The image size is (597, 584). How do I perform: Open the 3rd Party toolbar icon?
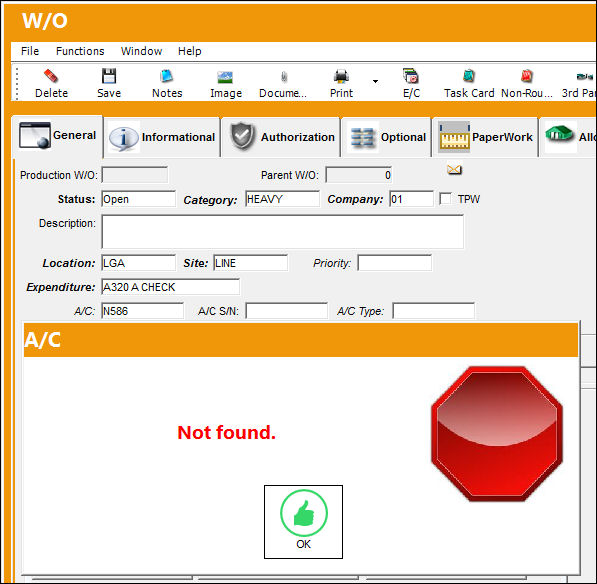click(x=585, y=77)
